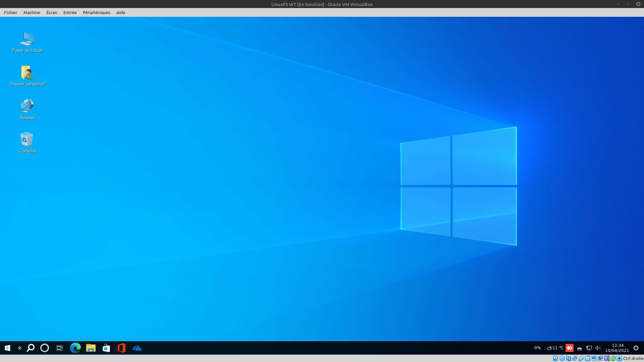The image size is (644, 362).
Task: Open the Poste de travail desktop icon
Action: [27, 40]
